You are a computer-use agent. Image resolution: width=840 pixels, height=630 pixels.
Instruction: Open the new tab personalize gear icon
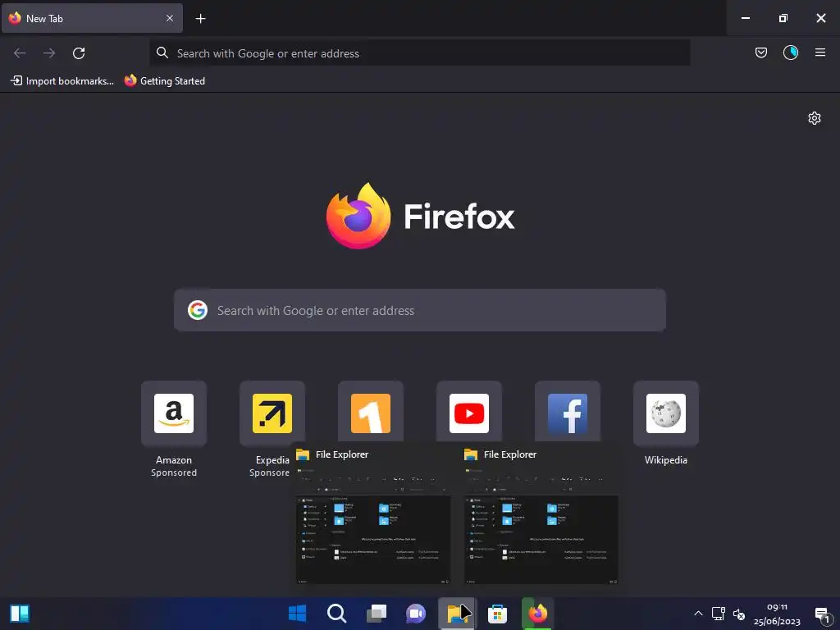coord(815,118)
